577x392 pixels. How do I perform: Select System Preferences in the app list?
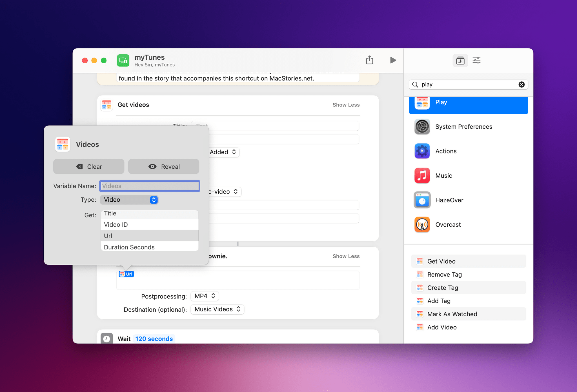pos(468,127)
